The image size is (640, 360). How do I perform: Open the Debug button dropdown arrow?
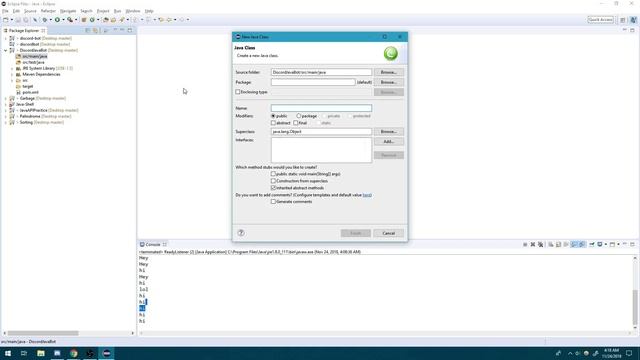tap(50, 20)
